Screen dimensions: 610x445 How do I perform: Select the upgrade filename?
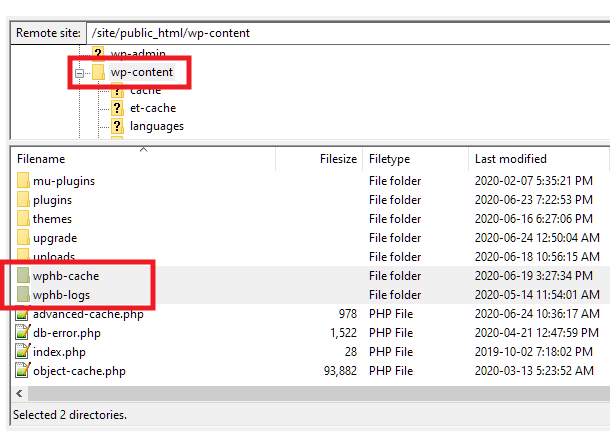point(55,238)
